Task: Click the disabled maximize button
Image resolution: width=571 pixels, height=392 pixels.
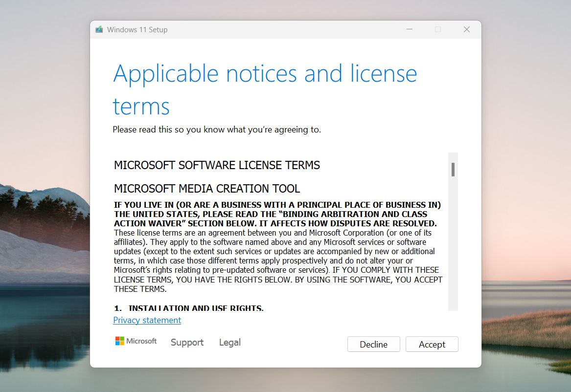Action: point(438,29)
